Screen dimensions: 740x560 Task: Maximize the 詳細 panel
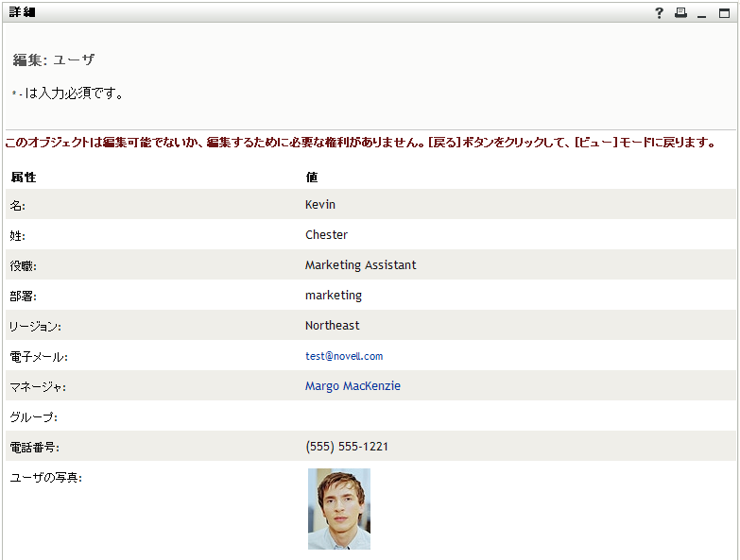tap(725, 12)
